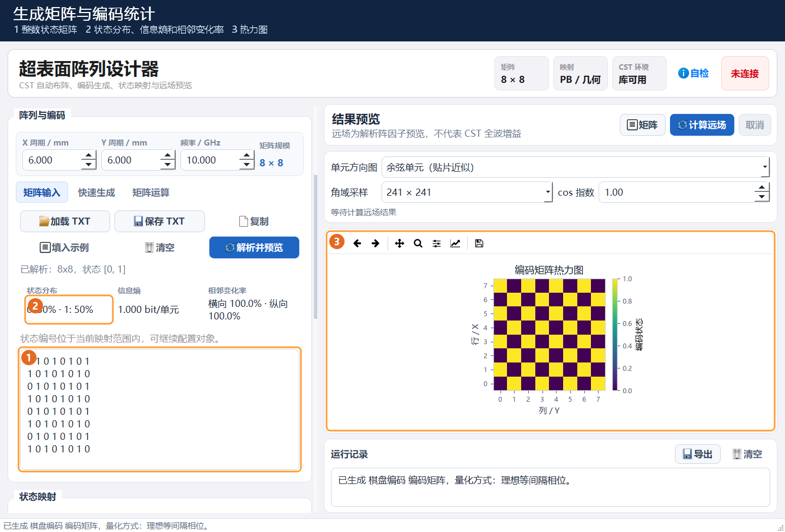Decrease X 周期 spinner value
The image size is (785, 532).
pos(89,165)
